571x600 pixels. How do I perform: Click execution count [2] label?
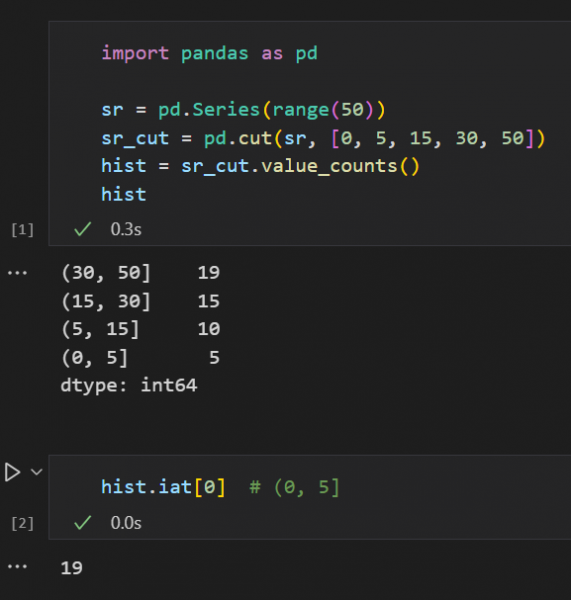[x=23, y=523]
